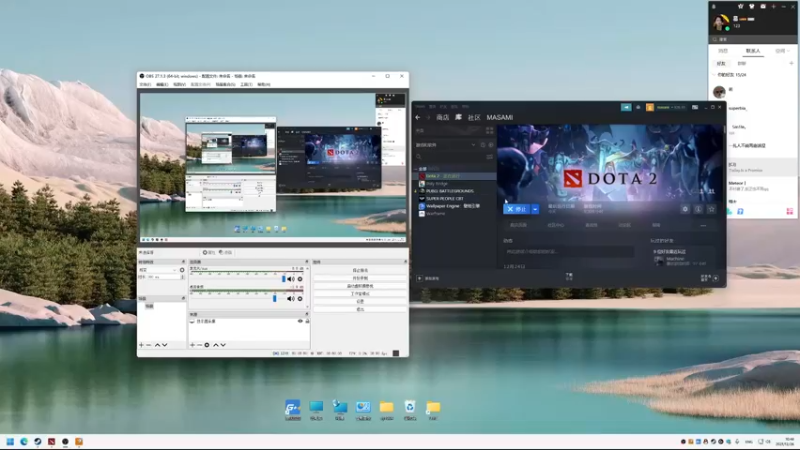Image resolution: width=800 pixels, height=450 pixels.
Task: Click transition duration stepper in OBS
Action: click(x=182, y=277)
